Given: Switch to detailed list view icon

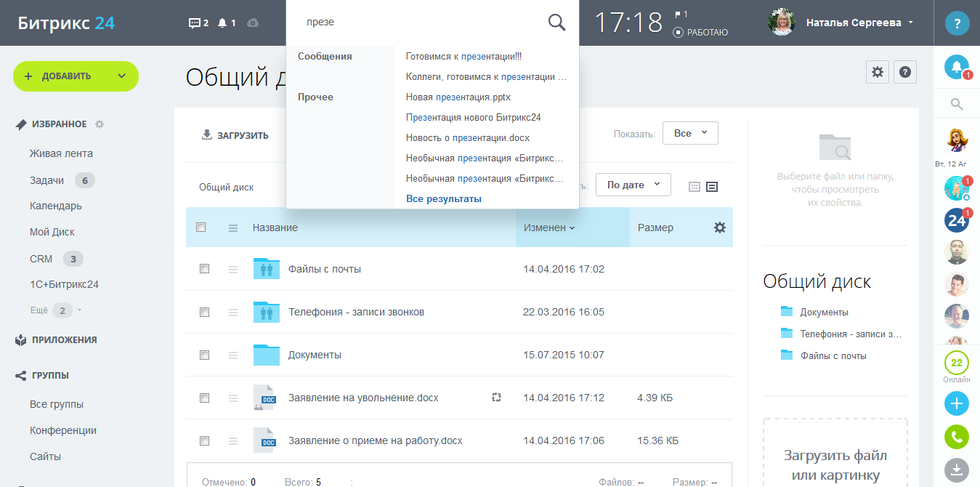Looking at the screenshot, I should (712, 187).
